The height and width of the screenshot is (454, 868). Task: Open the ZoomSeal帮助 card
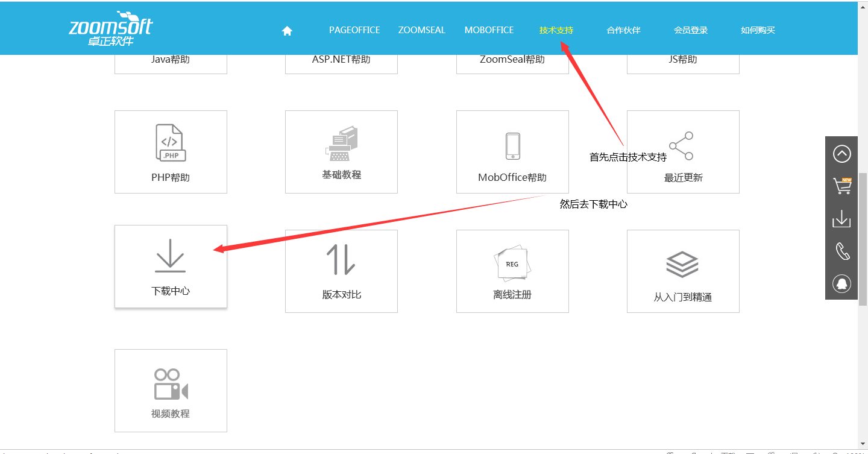[x=512, y=64]
